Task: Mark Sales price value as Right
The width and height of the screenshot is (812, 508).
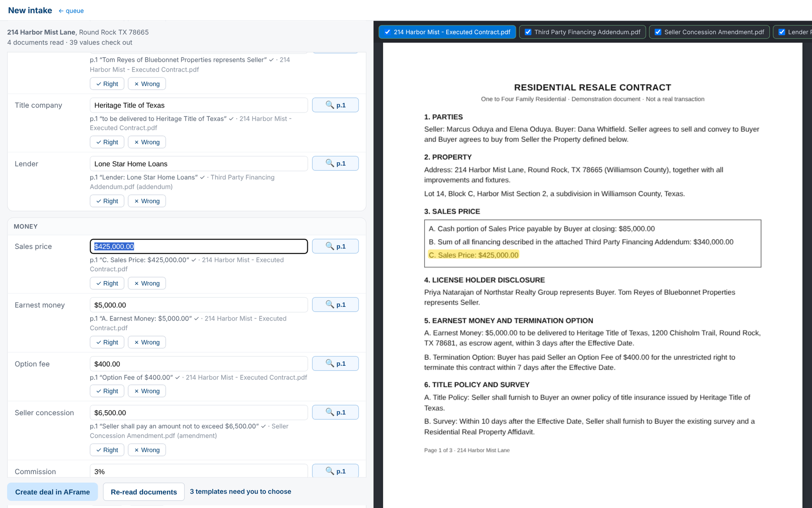Action: (107, 283)
